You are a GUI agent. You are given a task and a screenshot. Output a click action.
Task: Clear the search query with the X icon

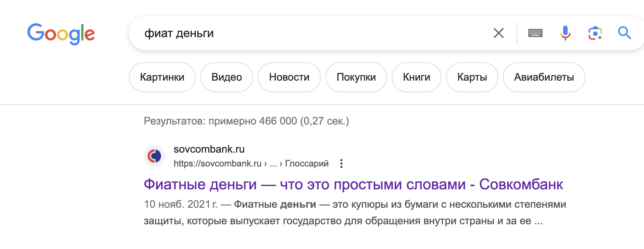[499, 33]
